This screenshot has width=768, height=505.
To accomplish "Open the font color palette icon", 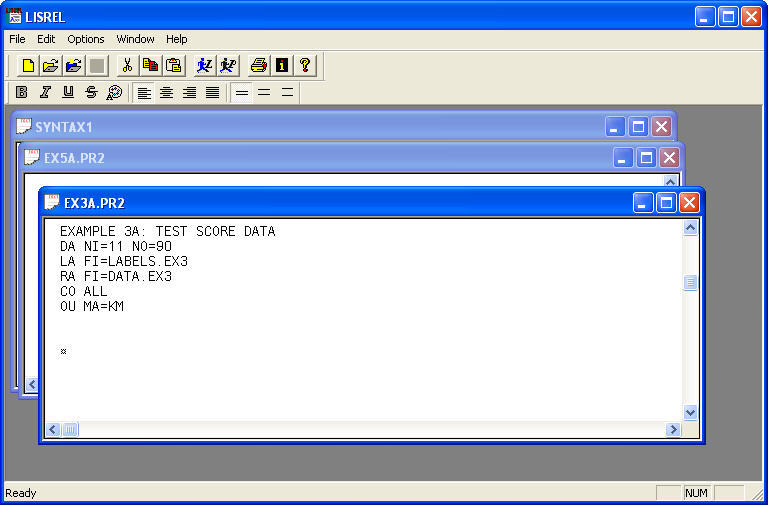I will (x=114, y=92).
